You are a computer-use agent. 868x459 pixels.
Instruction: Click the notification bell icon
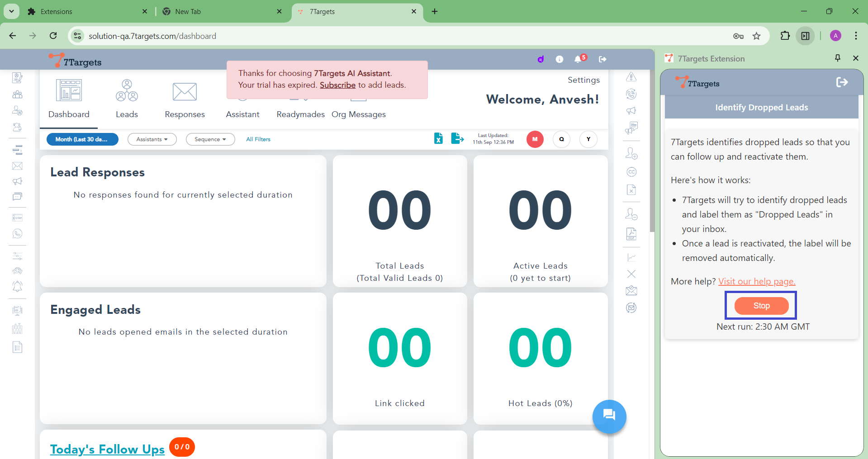578,59
